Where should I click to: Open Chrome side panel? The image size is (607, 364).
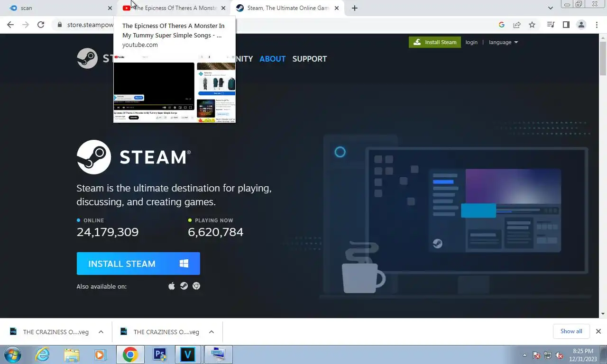pos(566,25)
